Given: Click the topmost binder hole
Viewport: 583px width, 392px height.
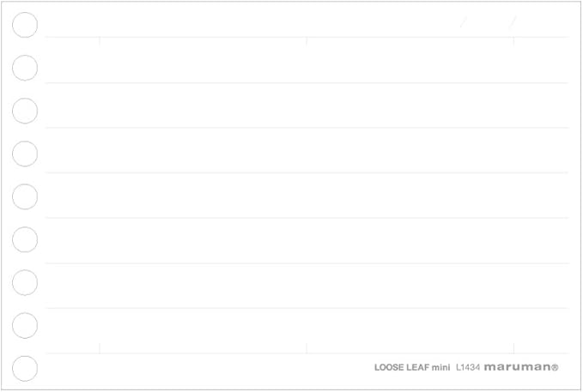Looking at the screenshot, I should (x=25, y=25).
